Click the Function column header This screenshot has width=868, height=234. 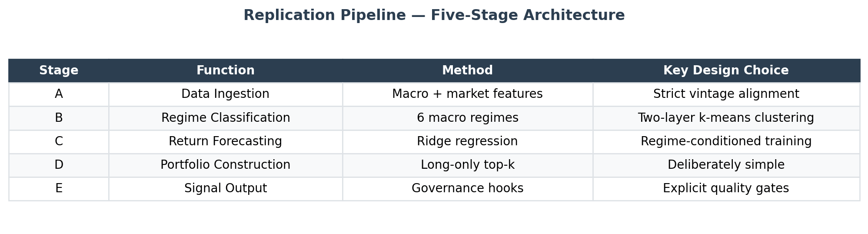point(226,70)
